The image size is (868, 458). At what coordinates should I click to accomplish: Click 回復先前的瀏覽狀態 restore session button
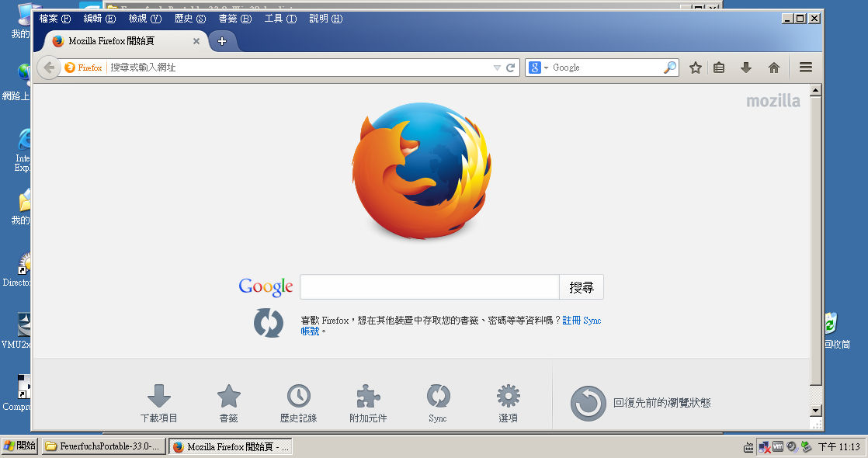coord(641,403)
